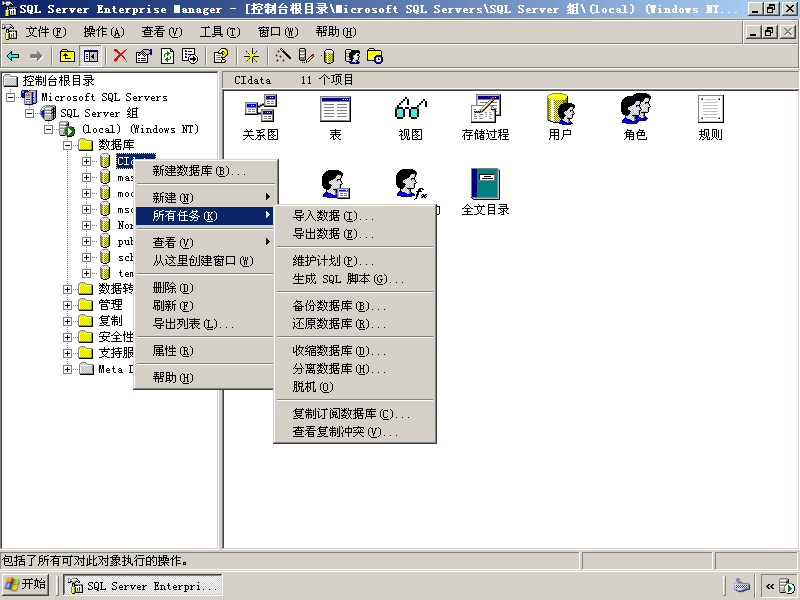Click the New database cylinder toolbar icon
This screenshot has height=600, width=800.
(329, 56)
